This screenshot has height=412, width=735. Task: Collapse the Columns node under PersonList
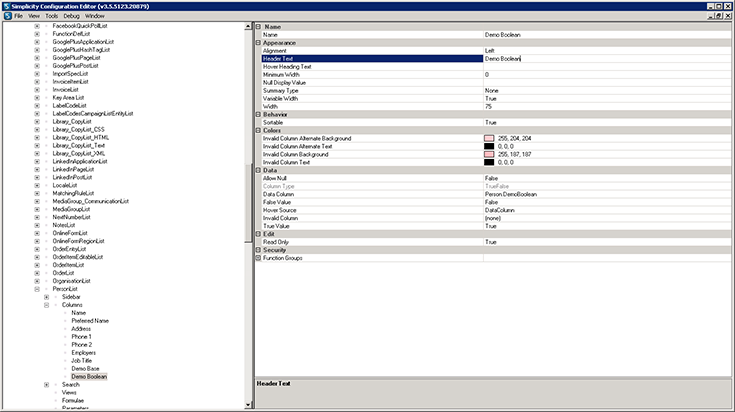46,305
